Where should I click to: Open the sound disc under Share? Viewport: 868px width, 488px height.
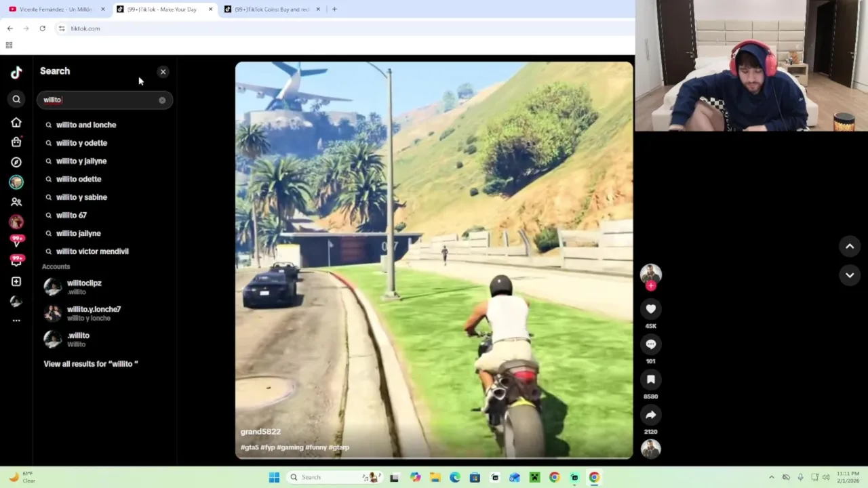650,449
